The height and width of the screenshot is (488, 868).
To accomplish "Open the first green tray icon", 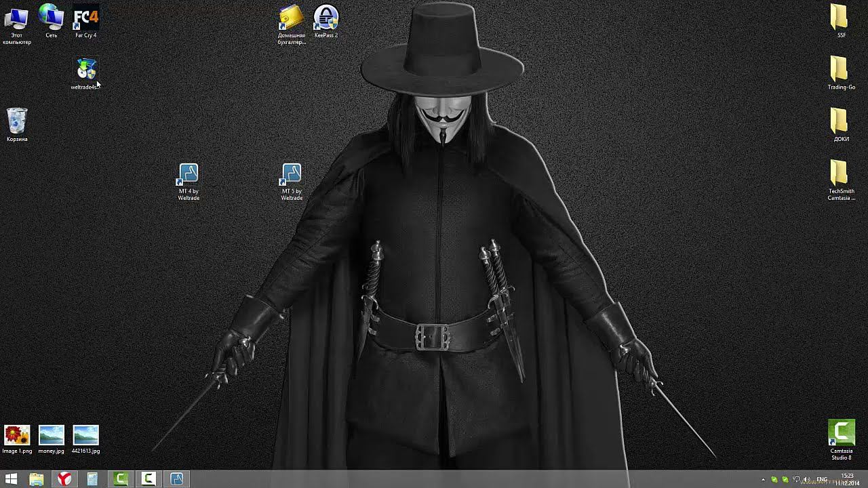I will point(774,480).
